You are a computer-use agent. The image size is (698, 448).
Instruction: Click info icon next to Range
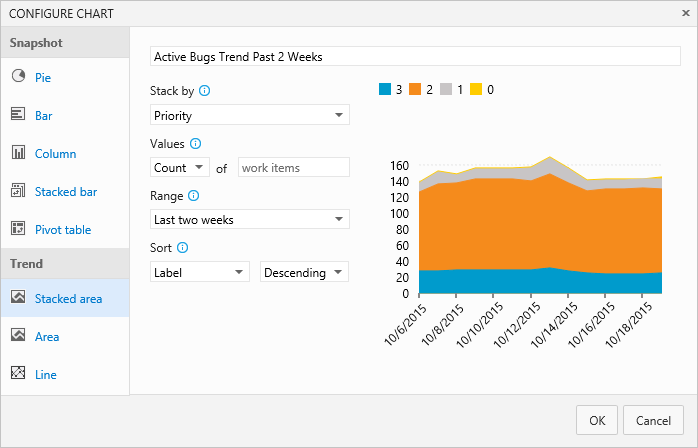[194, 195]
